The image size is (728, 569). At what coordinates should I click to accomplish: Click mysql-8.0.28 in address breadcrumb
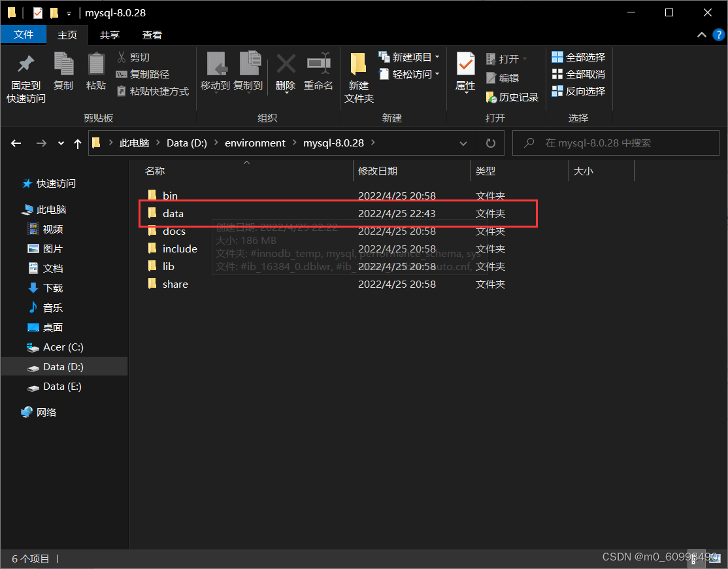[x=333, y=143]
